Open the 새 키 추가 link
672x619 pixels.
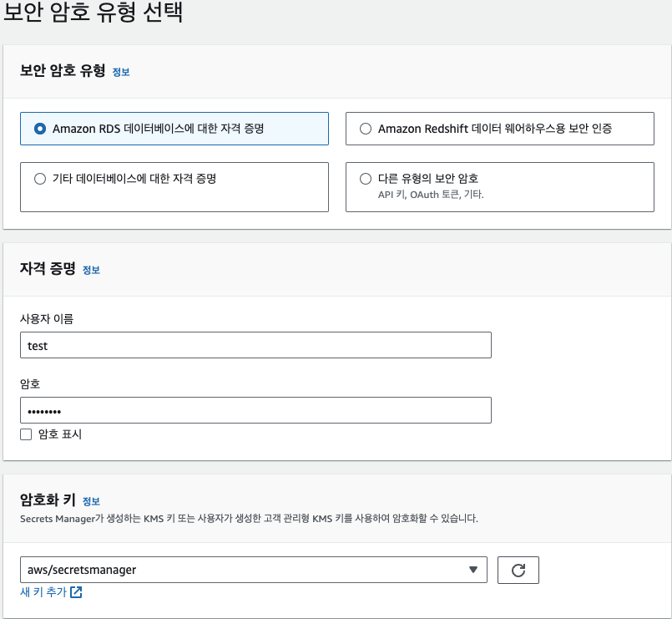tap(51, 592)
